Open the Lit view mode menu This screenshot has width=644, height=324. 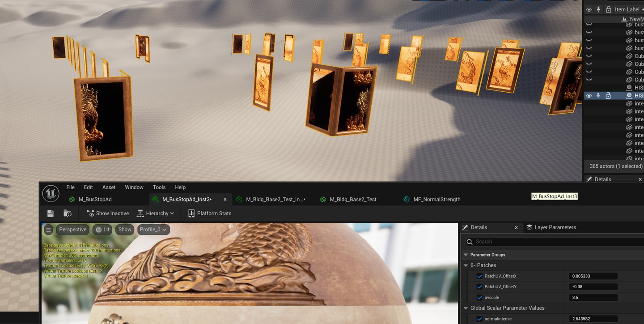pyautogui.click(x=102, y=230)
